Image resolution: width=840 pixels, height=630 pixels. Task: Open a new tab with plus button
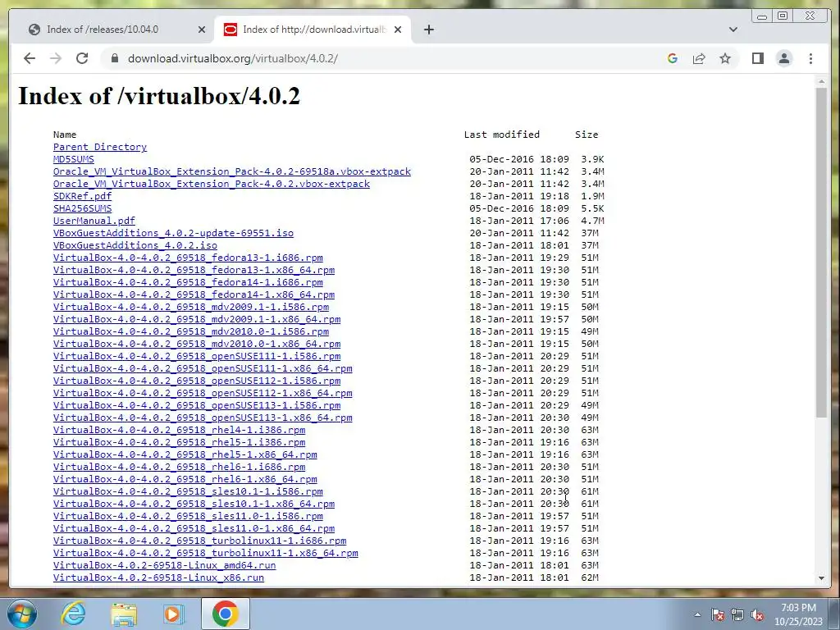[x=428, y=30]
